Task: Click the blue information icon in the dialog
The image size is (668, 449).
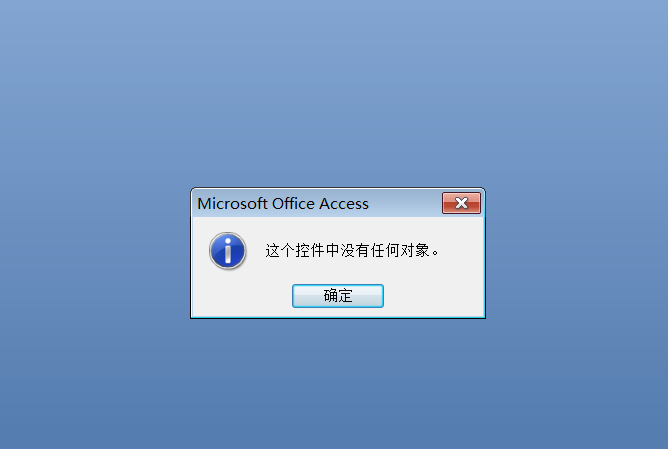Action: 227,251
